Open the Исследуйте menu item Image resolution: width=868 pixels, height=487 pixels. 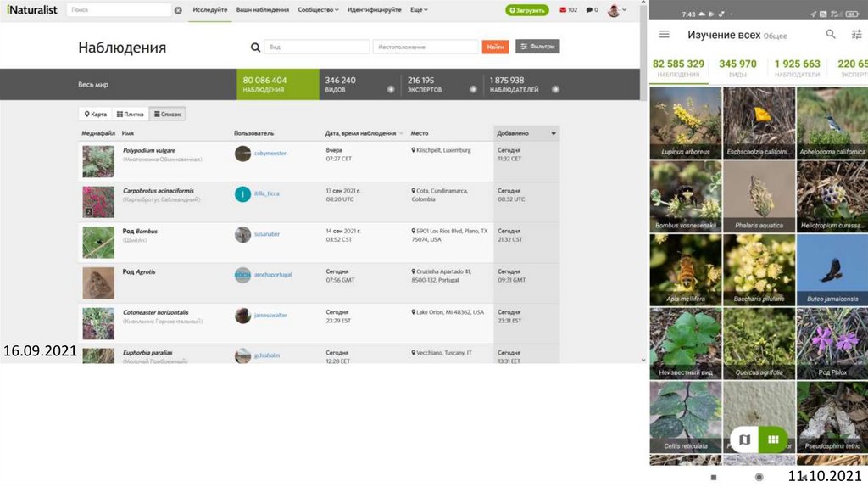pos(210,10)
